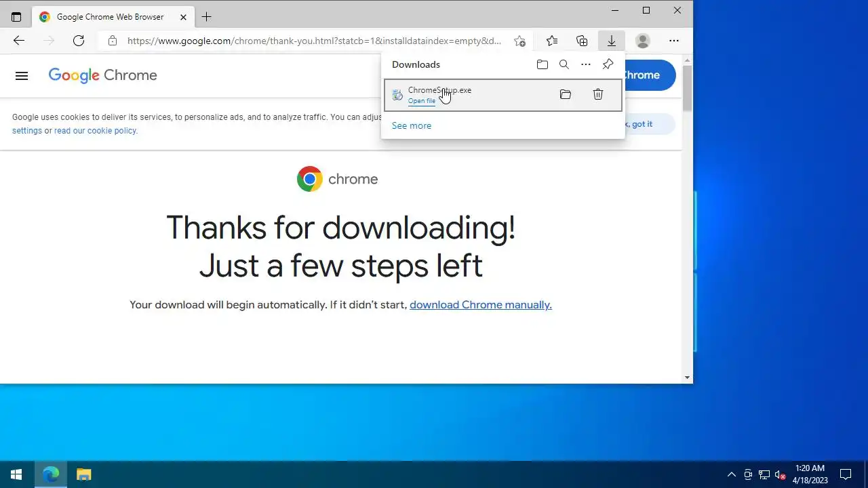
Task: Open the Favorites list icon
Action: 552,41
